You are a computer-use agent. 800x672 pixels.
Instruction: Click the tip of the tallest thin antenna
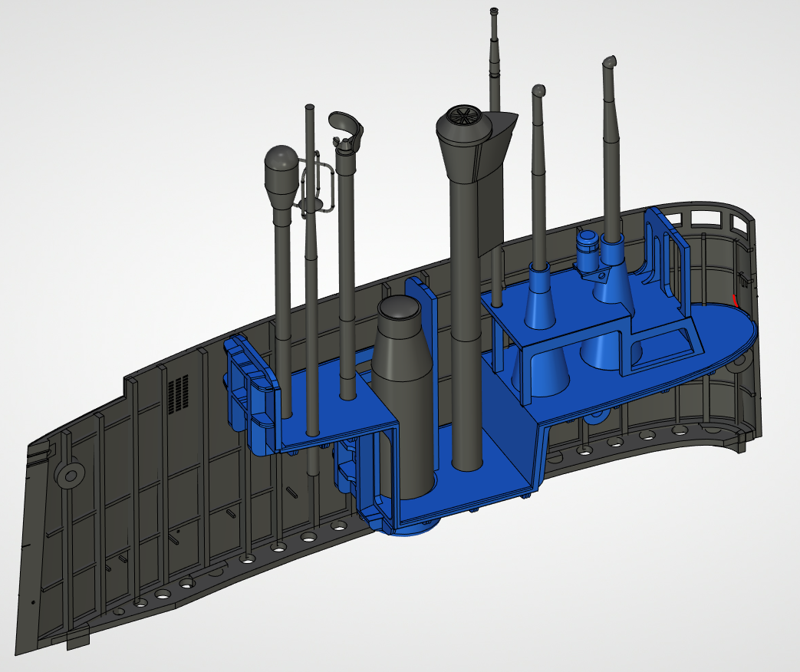pyautogui.click(x=494, y=11)
